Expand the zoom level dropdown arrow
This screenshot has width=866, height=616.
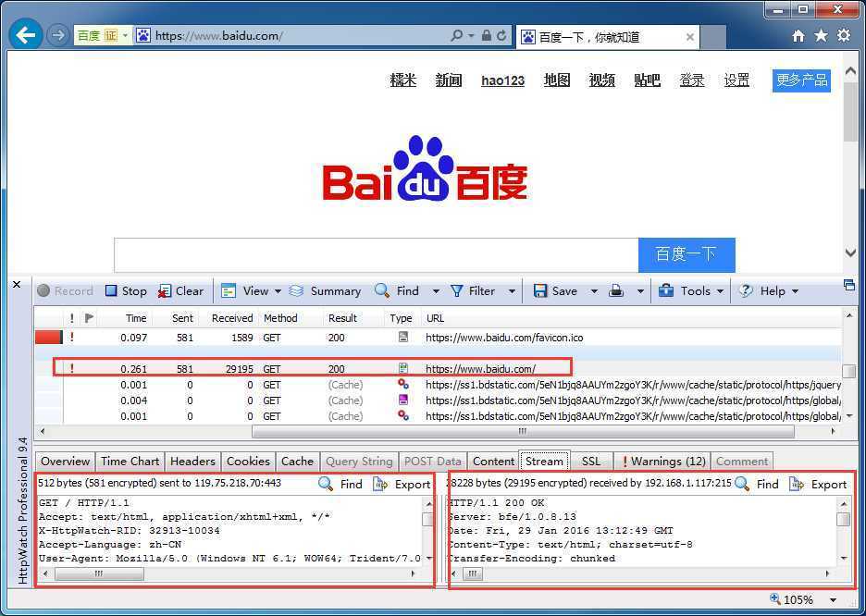tap(833, 600)
